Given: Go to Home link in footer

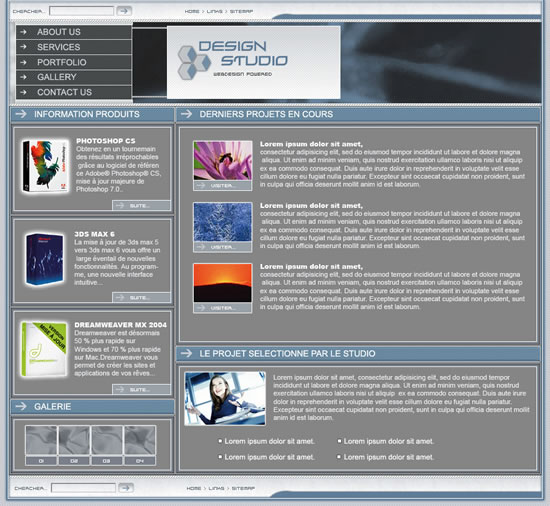Looking at the screenshot, I should coord(194,488).
